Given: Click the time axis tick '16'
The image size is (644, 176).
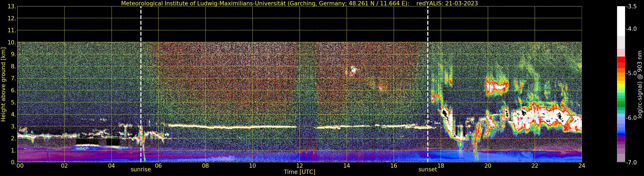Looking at the screenshot, I should pyautogui.click(x=394, y=166).
